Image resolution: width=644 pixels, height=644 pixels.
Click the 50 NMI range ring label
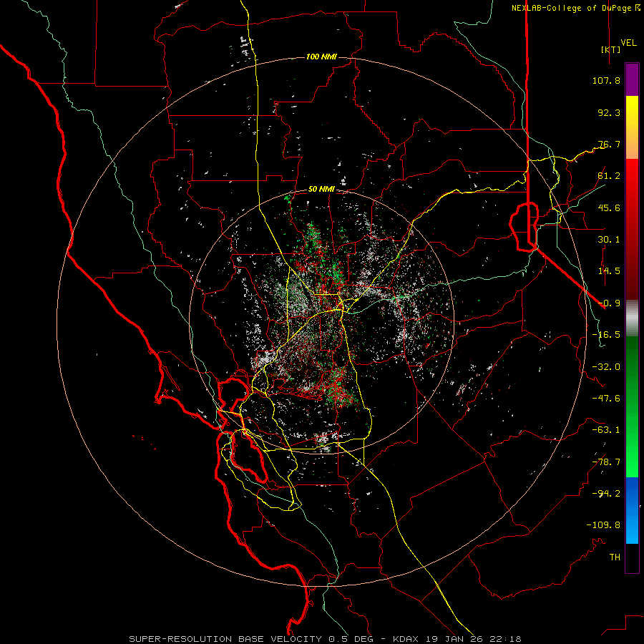click(321, 190)
